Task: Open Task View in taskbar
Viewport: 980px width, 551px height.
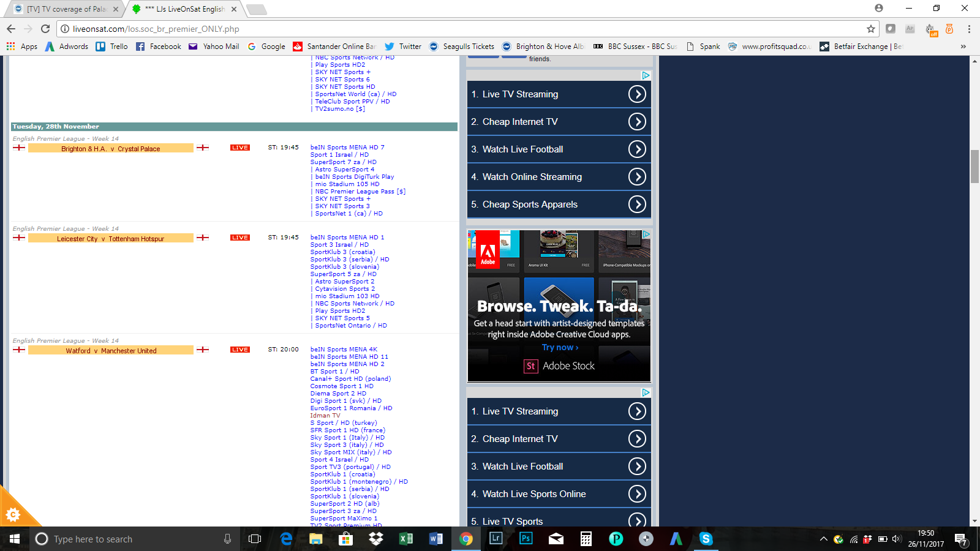Action: [x=255, y=539]
